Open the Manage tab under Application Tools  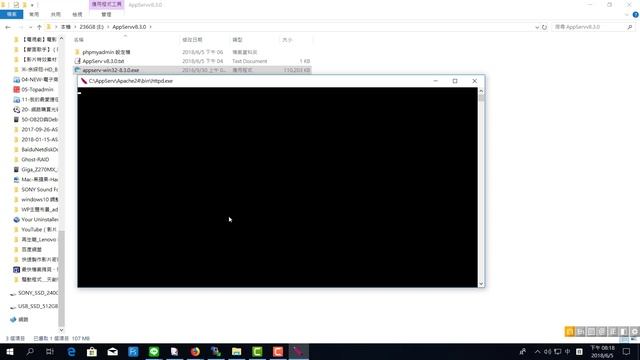tap(107, 14)
